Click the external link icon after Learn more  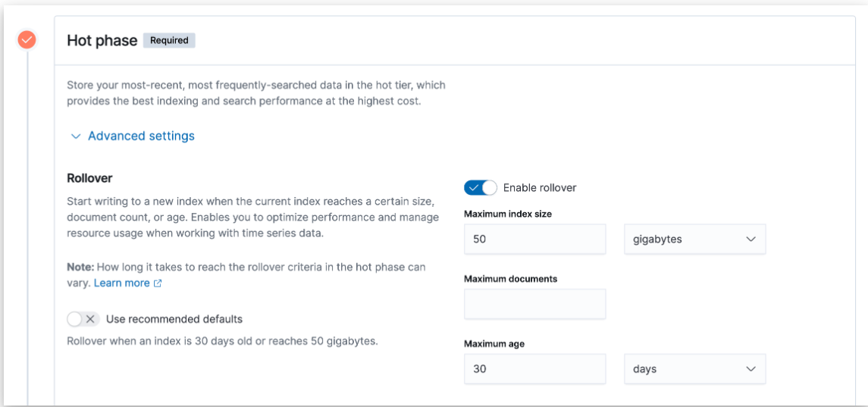coord(158,283)
